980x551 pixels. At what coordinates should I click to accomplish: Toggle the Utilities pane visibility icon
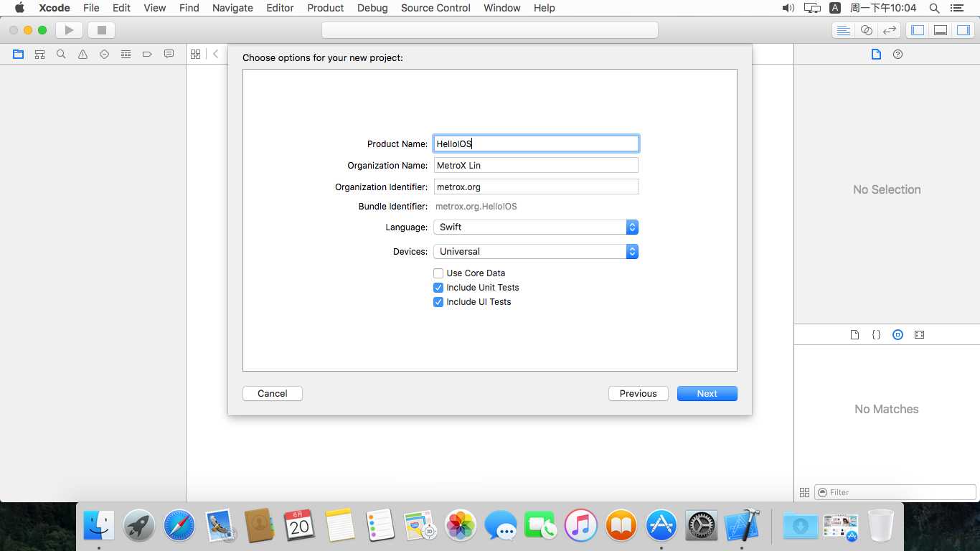click(x=963, y=30)
